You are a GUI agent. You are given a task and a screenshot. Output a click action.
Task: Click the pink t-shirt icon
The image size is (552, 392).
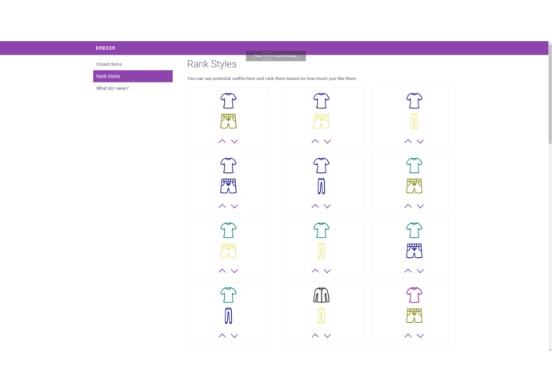click(x=415, y=295)
